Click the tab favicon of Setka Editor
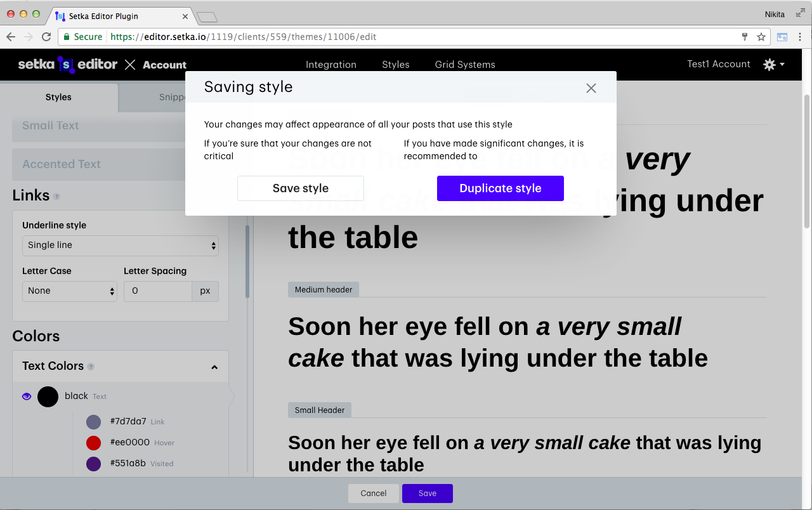Image resolution: width=812 pixels, height=510 pixels. tap(60, 16)
